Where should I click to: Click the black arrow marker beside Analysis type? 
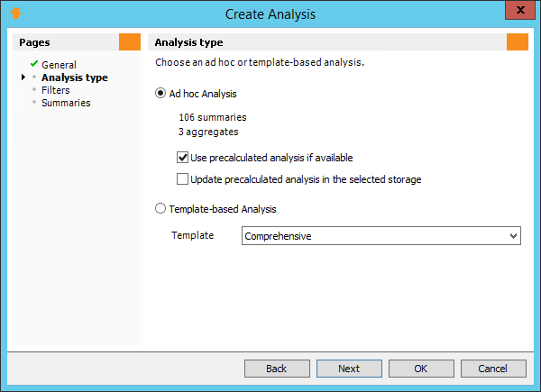[x=23, y=77]
